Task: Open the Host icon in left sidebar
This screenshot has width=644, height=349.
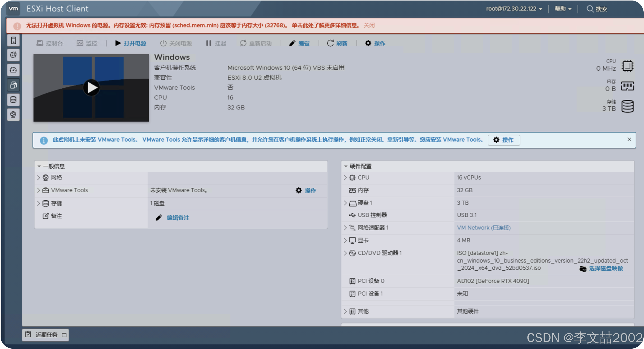Action: [x=14, y=40]
